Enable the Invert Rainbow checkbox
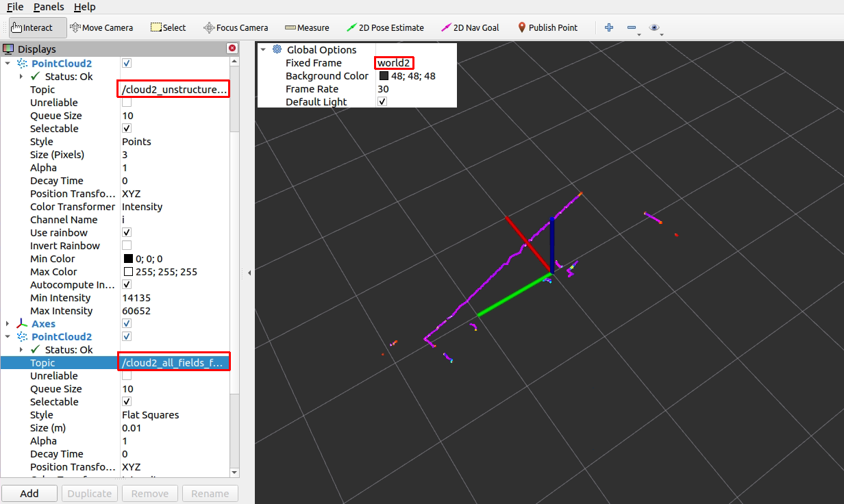The height and width of the screenshot is (504, 844). click(x=127, y=246)
